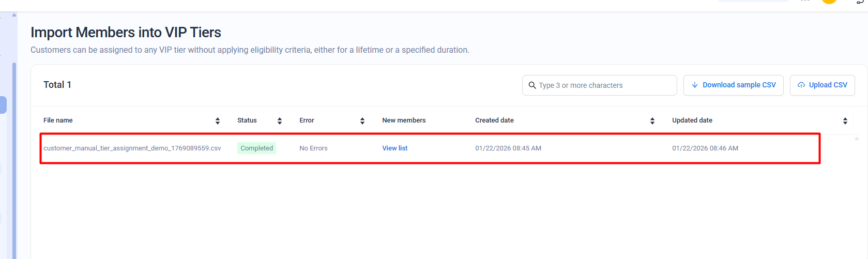Image resolution: width=868 pixels, height=259 pixels.
Task: Sort table by Status column
Action: pyautogui.click(x=280, y=121)
